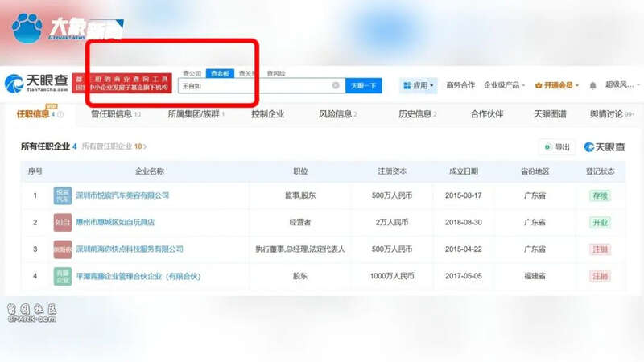This screenshot has width=644, height=362.
Task: Open 深圳市悦宸汽车美容有限公司 link
Action: point(122,195)
